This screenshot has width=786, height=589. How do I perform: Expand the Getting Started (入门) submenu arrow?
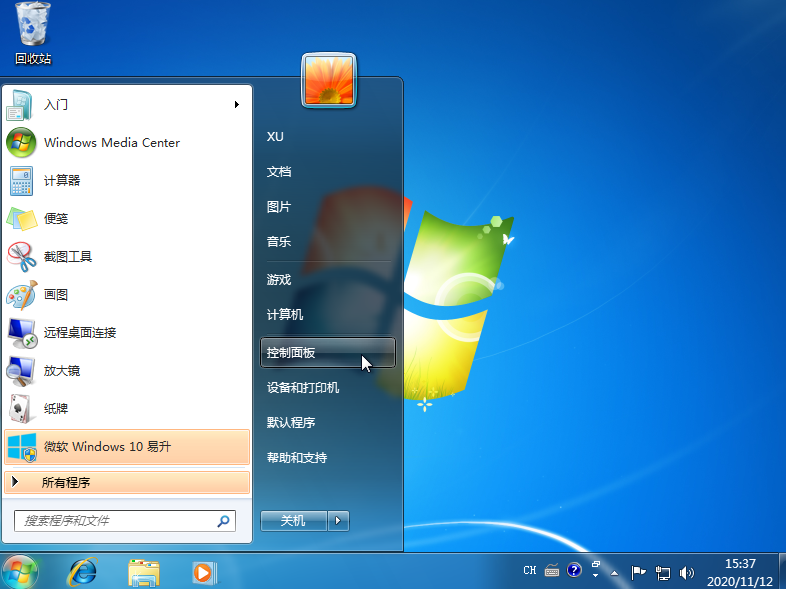click(x=237, y=104)
